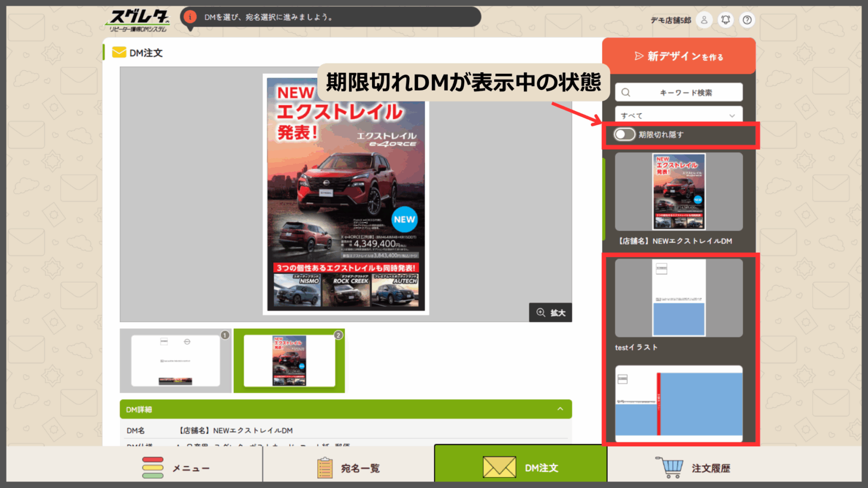The image size is (868, 488).
Task: Type in the キーワード検索 field
Action: [x=686, y=93]
